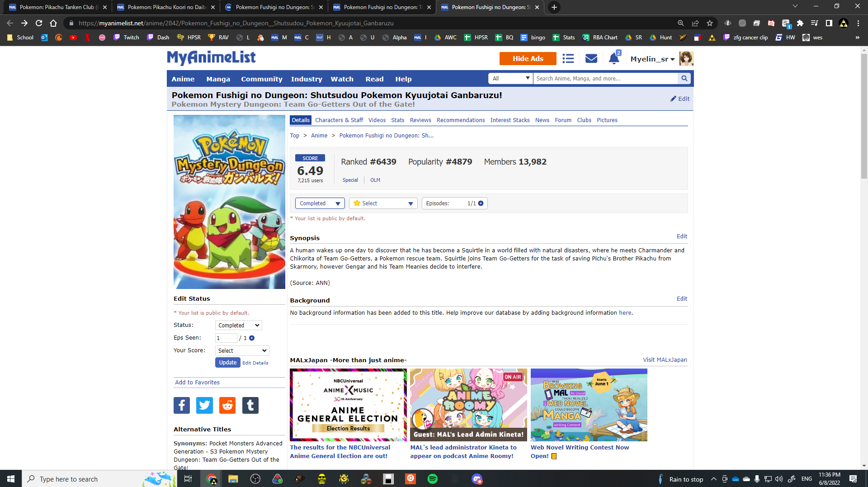Click the Pokemon Mystery Dungeon cover image
Viewport: 868px width, 487px height.
coord(229,202)
